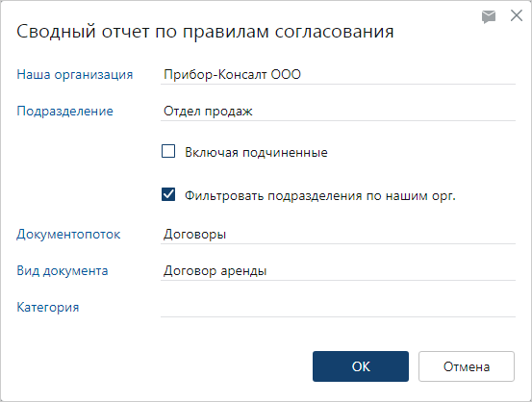Confirm the report with OK

click(361, 366)
